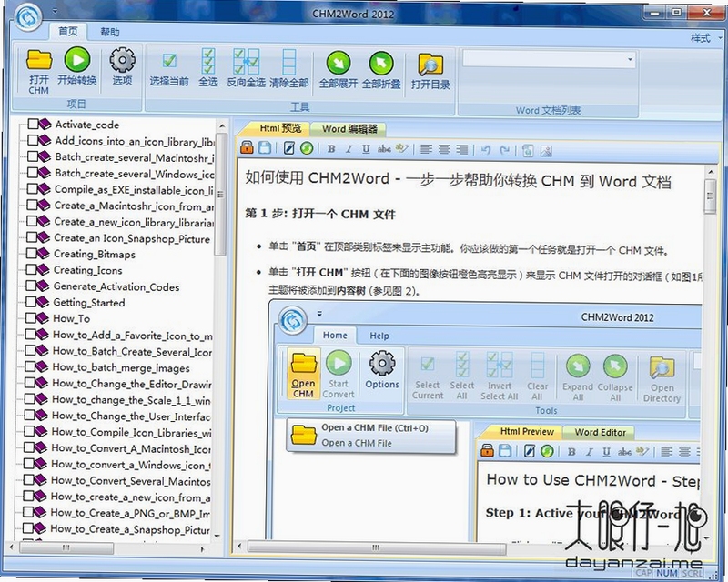Click the topic tree horizontal scrollbar thumb
This screenshot has height=582, width=728.
pos(66,547)
